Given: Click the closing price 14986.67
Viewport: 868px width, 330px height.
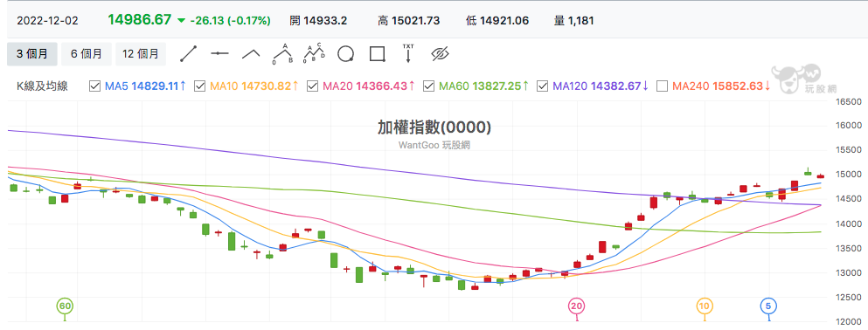Looking at the screenshot, I should point(140,20).
